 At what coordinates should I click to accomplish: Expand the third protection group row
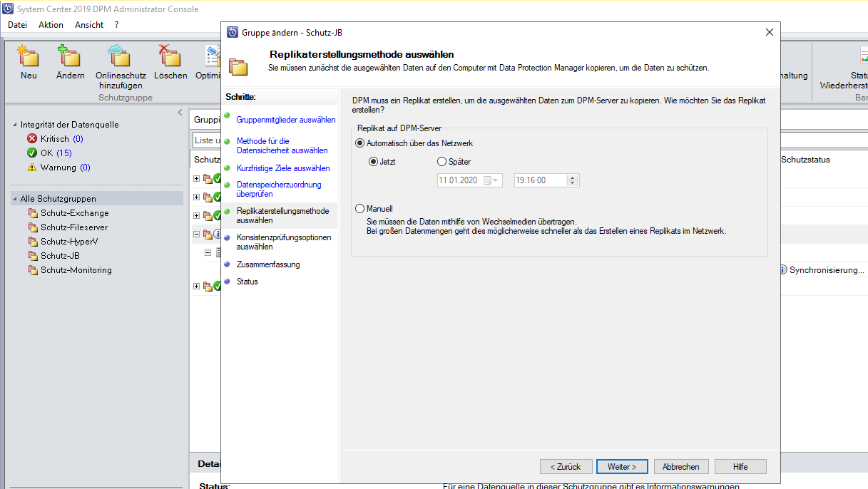pos(197,215)
